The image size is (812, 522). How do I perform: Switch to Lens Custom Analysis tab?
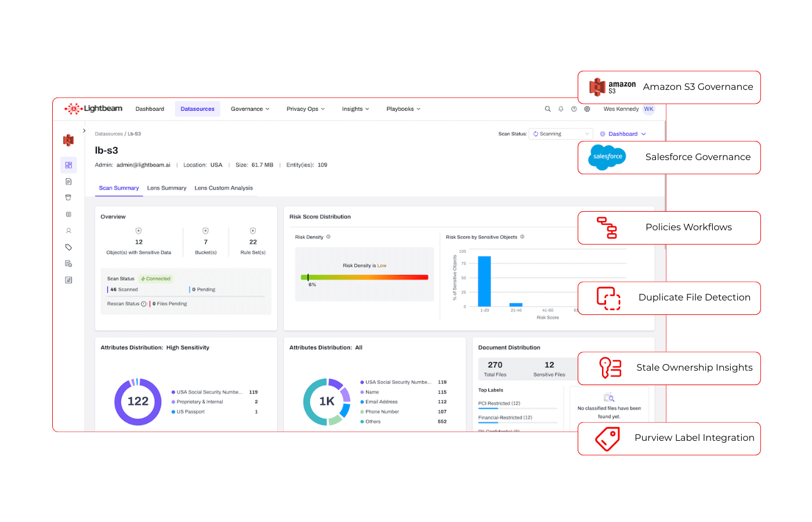pos(223,188)
